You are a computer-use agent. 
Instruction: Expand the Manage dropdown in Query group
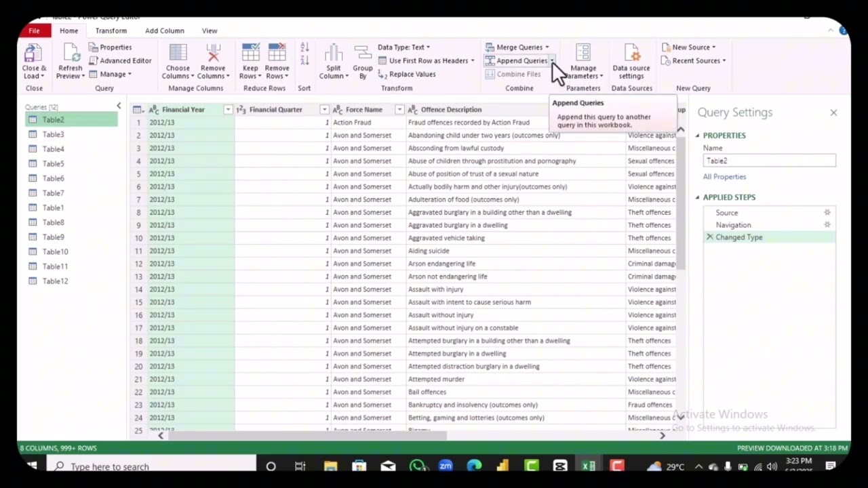coord(130,75)
